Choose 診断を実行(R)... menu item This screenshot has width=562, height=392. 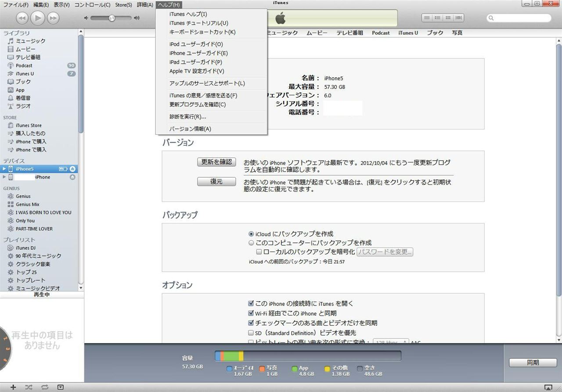pos(211,117)
